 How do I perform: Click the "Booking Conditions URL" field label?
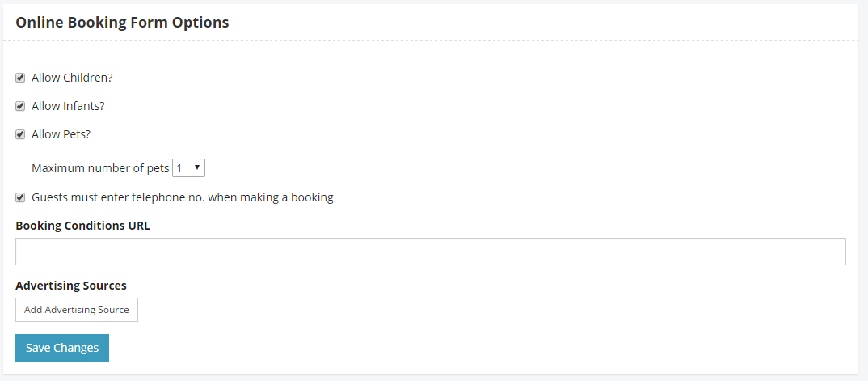[82, 225]
